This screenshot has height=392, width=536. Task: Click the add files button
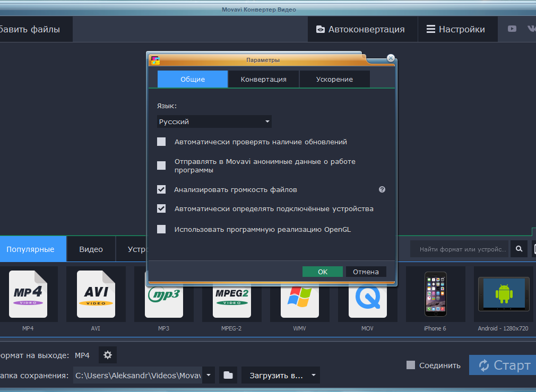pyautogui.click(x=36, y=29)
